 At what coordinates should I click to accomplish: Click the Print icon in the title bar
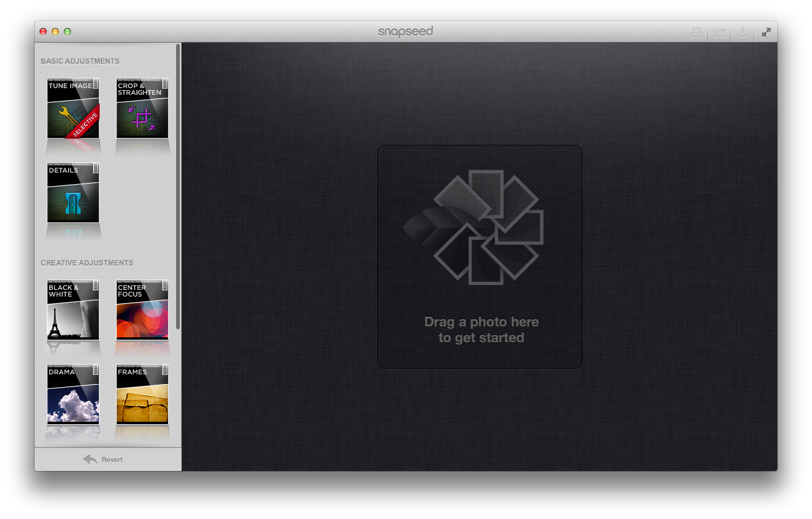(x=696, y=32)
